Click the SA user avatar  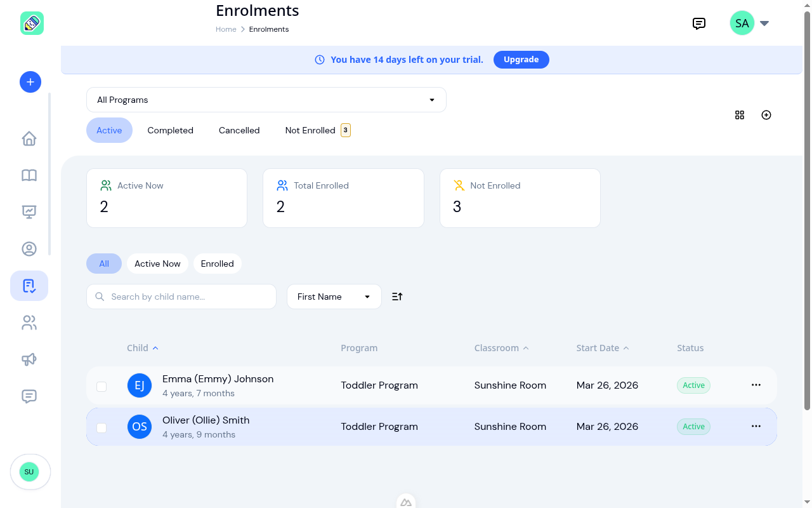742,23
